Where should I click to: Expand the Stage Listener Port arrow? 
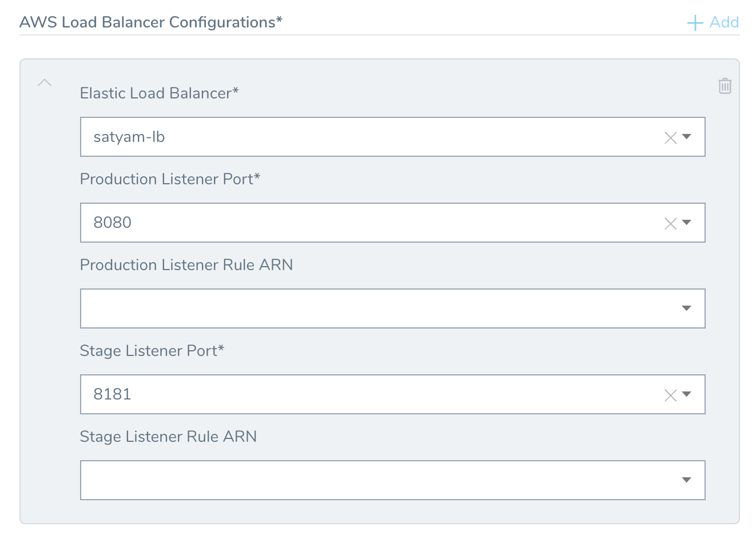(687, 394)
